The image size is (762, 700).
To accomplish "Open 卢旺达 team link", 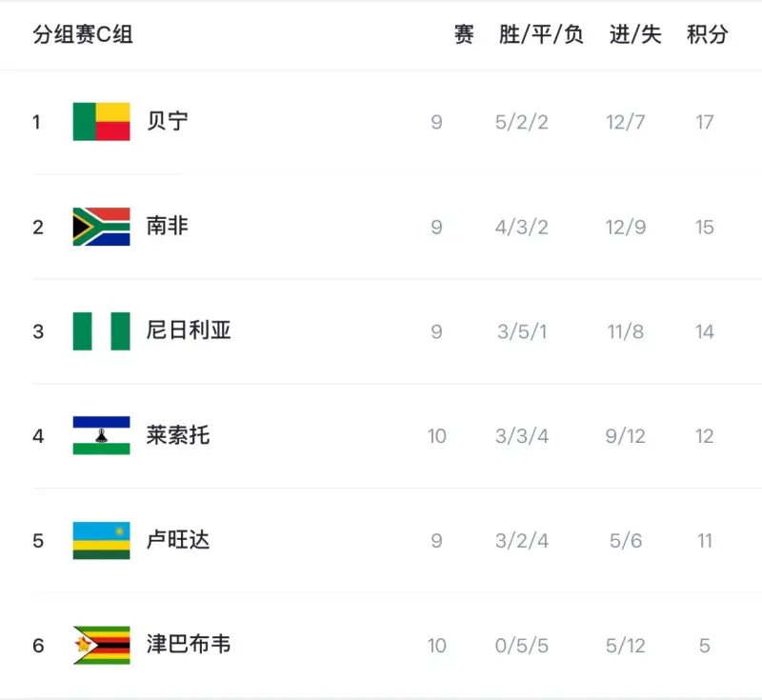I will [178, 541].
